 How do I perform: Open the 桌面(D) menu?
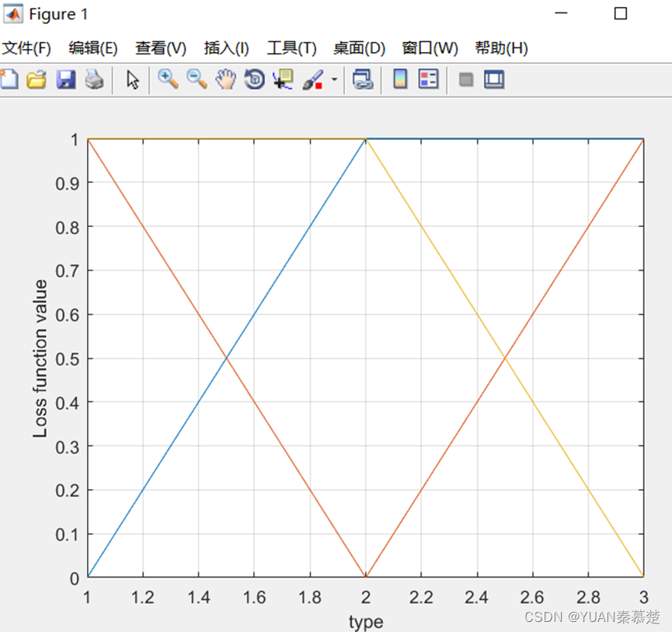359,48
